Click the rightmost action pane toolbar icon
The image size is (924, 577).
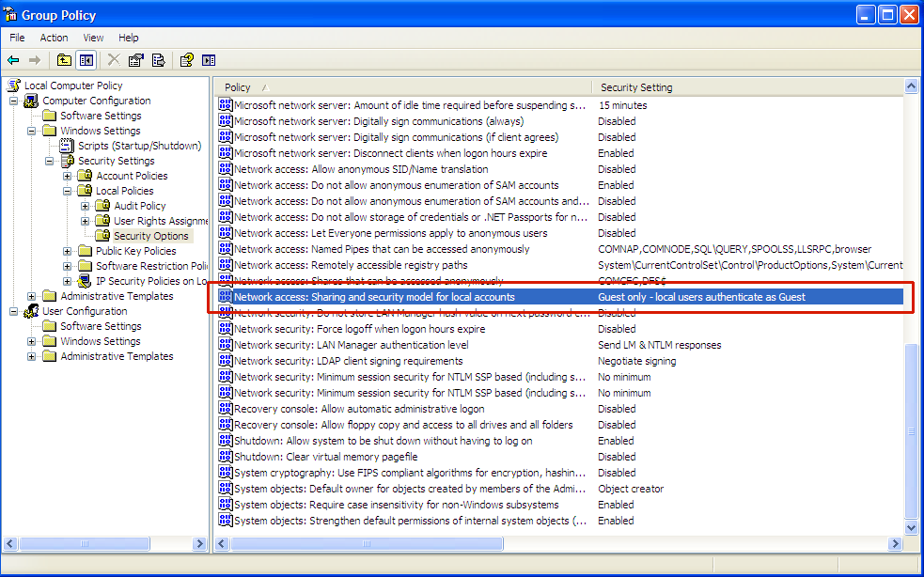pos(209,60)
